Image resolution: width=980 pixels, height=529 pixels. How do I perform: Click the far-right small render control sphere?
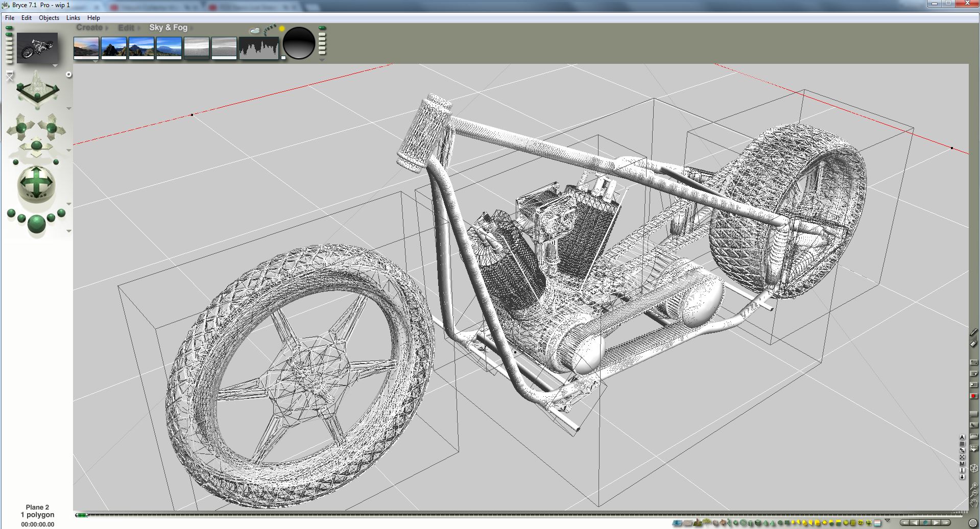click(x=61, y=212)
